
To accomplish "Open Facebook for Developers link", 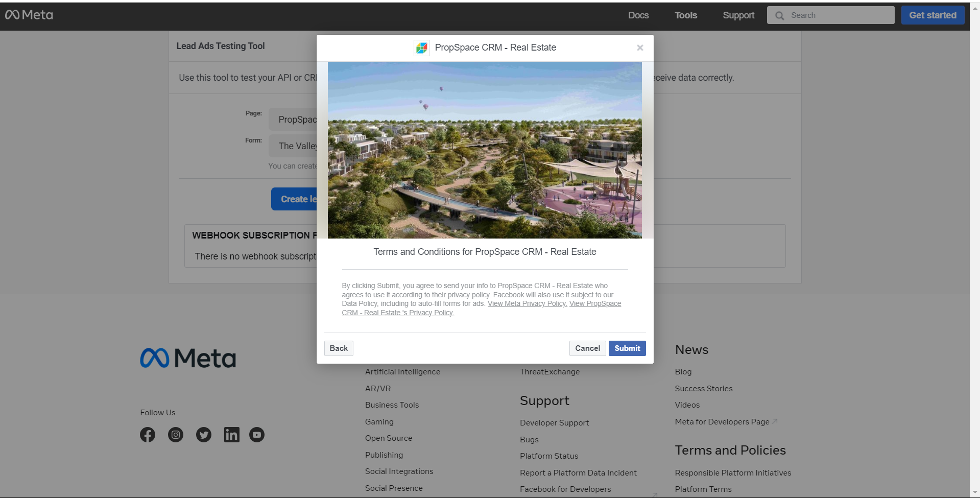I will point(565,489).
